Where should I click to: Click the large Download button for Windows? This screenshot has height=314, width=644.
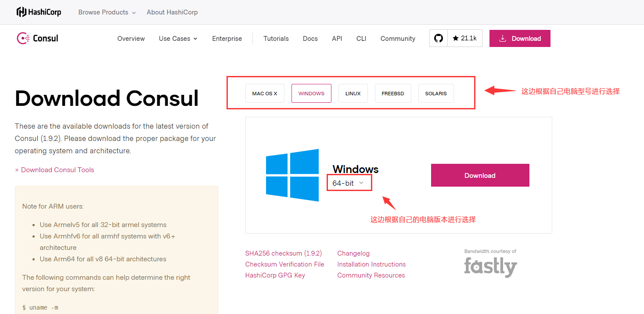point(480,175)
